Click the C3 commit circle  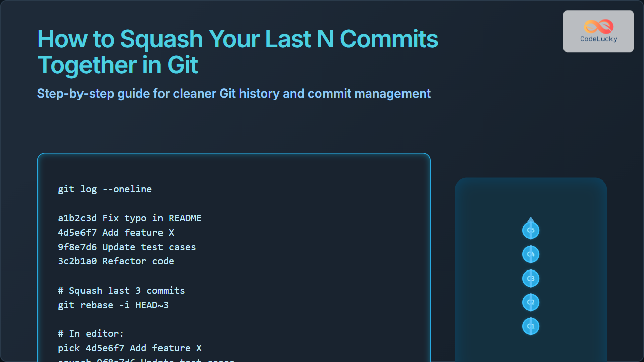click(531, 279)
